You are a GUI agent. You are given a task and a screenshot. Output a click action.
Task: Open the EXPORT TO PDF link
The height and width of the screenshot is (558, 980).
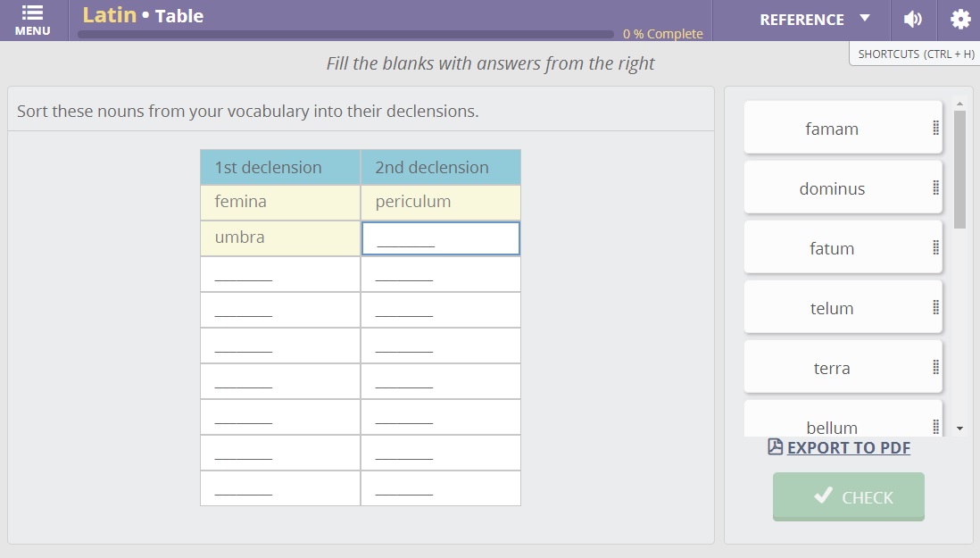(x=848, y=447)
